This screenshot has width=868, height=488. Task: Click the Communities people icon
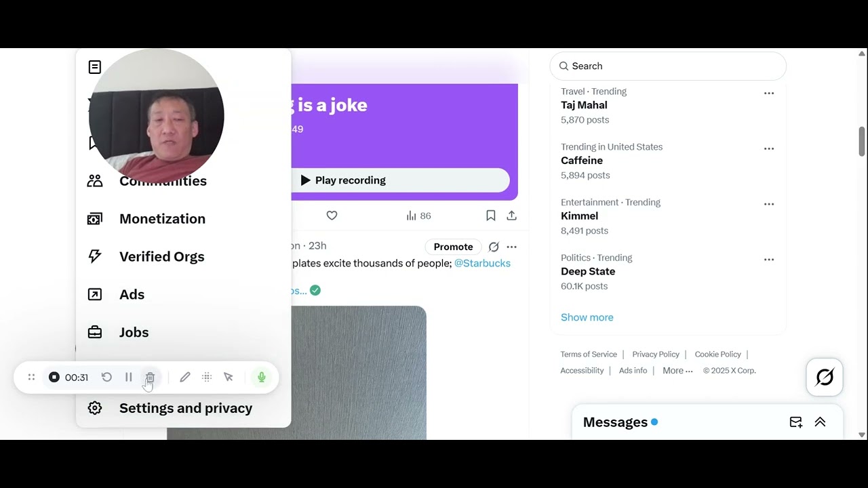95,181
